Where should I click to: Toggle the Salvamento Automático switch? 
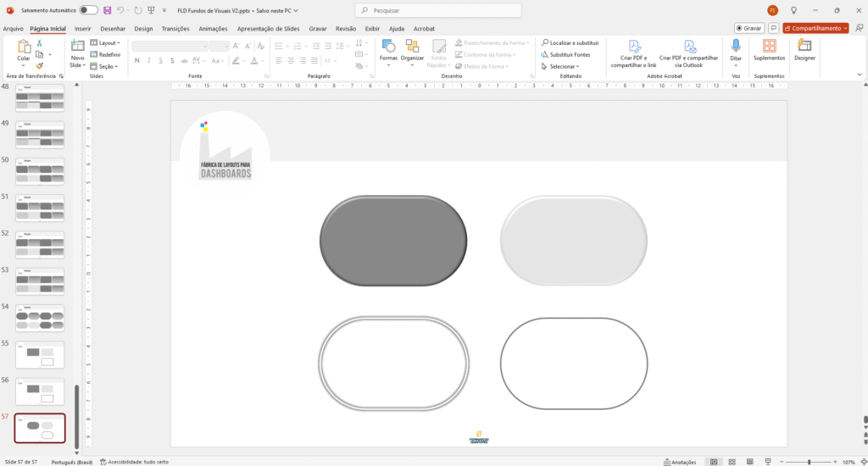[88, 10]
